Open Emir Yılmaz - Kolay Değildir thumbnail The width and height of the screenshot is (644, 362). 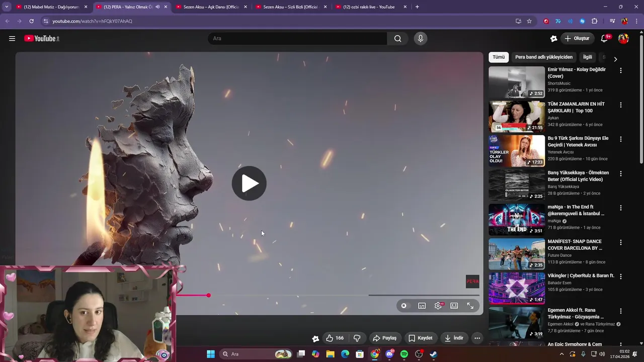pyautogui.click(x=517, y=82)
